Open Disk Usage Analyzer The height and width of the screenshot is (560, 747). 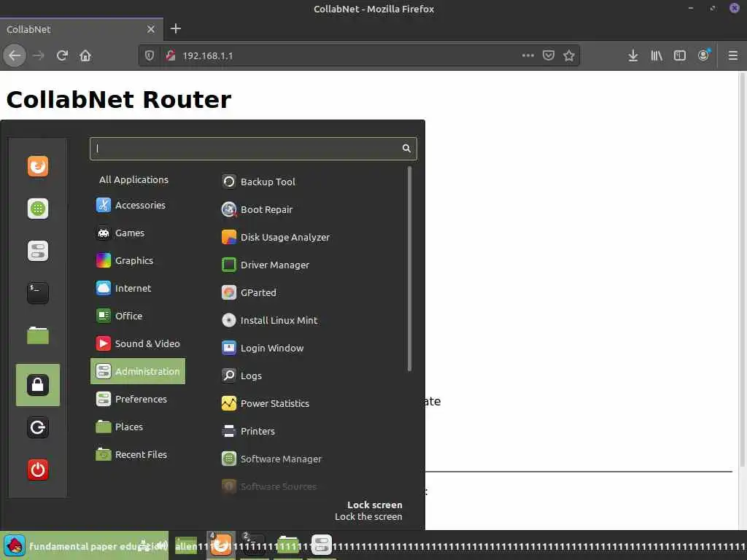click(x=275, y=237)
